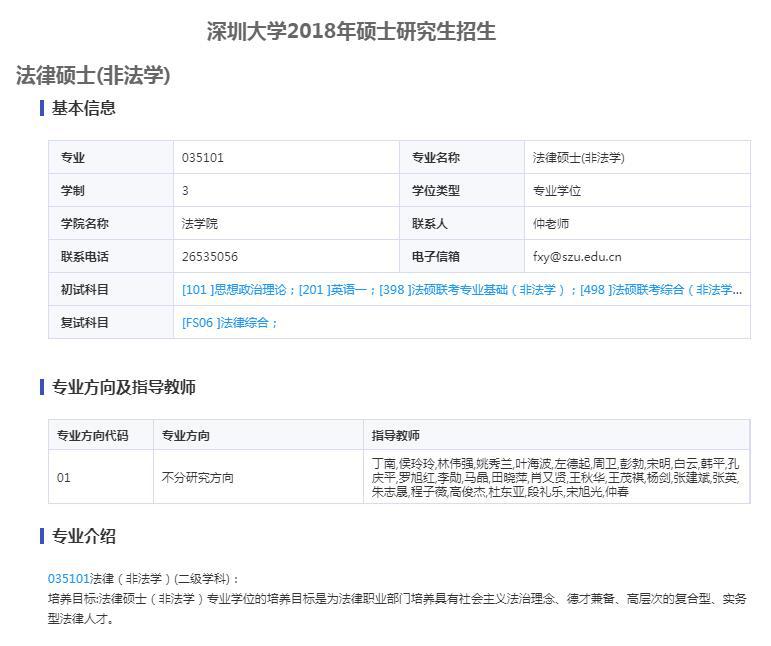The height and width of the screenshot is (646, 771).
Task: Open the [101]思想政治理论 exam subject link
Action: 234,290
